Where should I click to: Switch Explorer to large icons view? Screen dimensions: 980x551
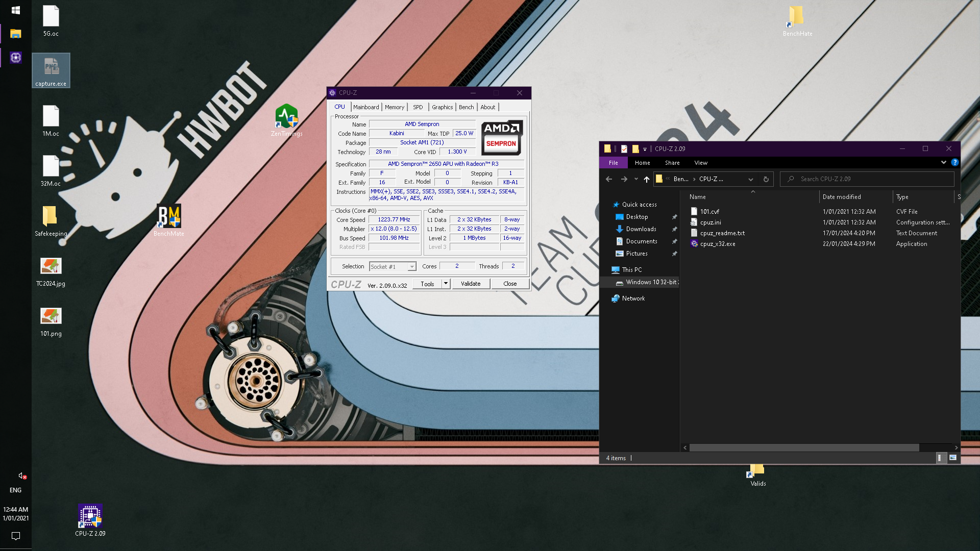(x=952, y=458)
